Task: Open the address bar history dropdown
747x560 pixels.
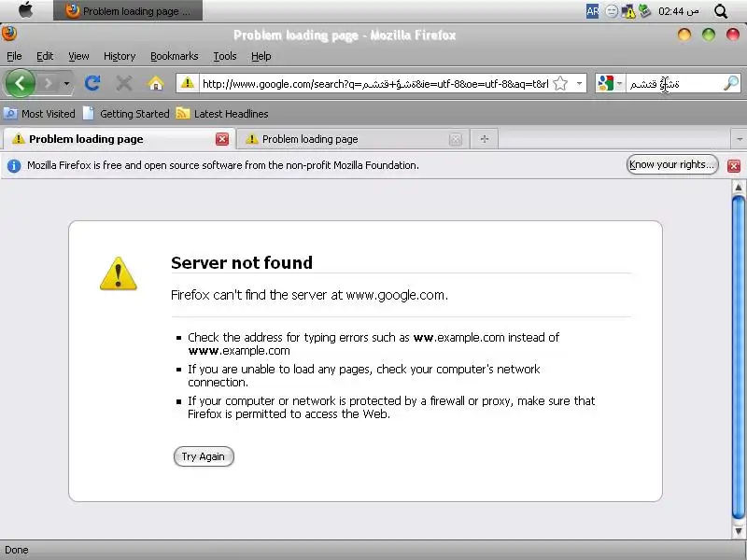Action: 579,84
